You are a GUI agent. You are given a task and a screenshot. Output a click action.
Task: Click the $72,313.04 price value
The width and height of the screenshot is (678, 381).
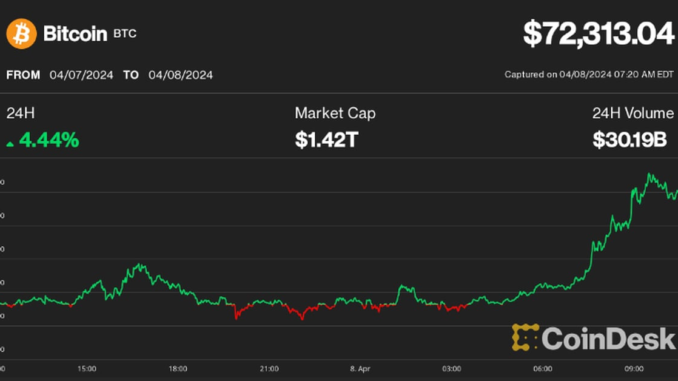(598, 34)
